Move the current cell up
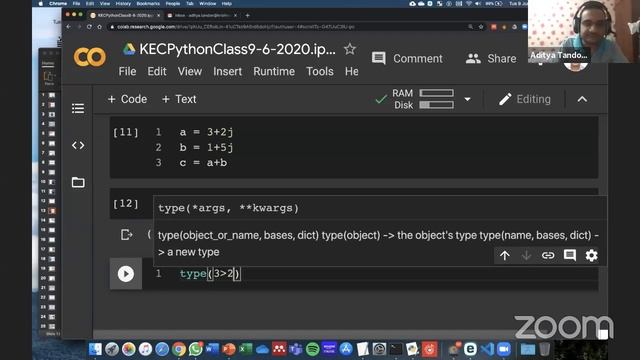This screenshot has height=360, width=640. [504, 256]
